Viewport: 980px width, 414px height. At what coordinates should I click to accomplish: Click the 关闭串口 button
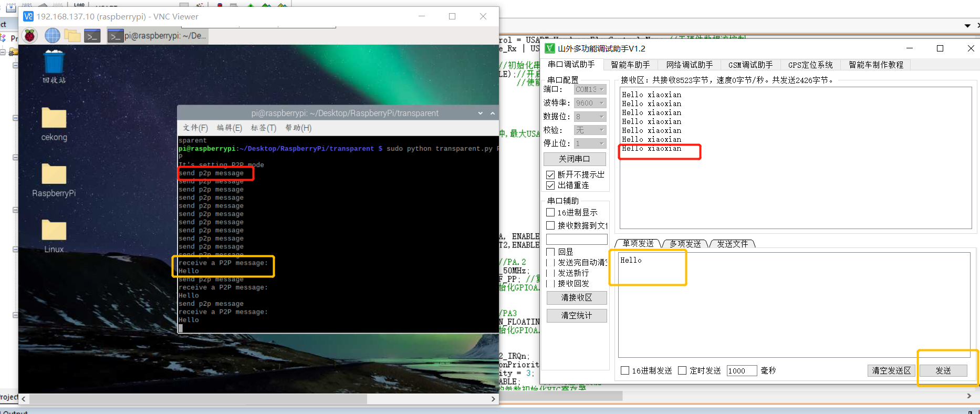pos(575,159)
